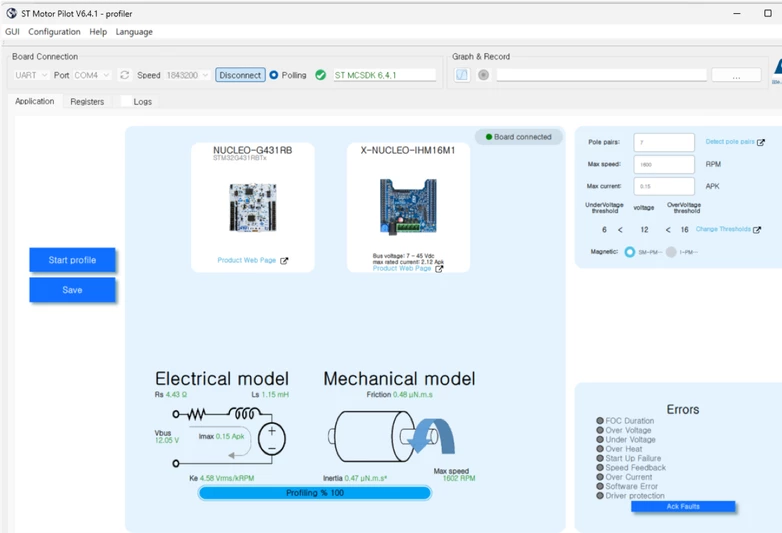Viewport: 782px width, 533px height.
Task: Select the SM-PM magnetic radio option
Action: tap(629, 252)
